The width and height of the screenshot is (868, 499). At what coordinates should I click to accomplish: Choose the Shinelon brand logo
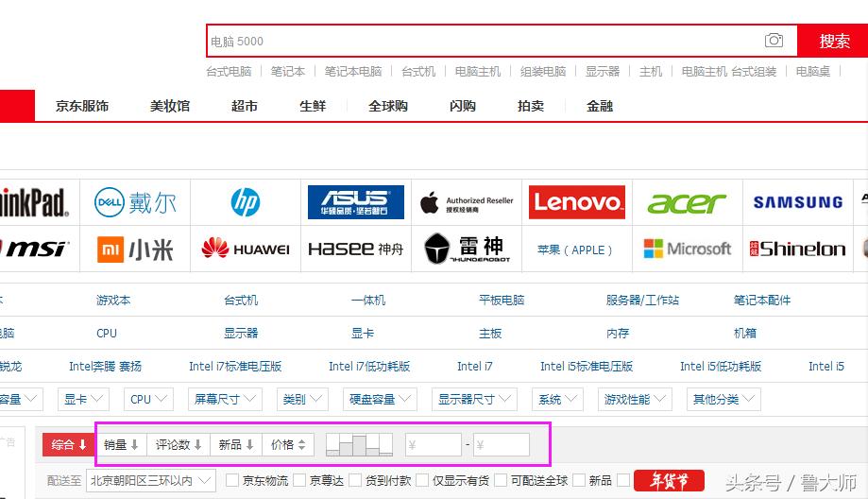(x=797, y=249)
